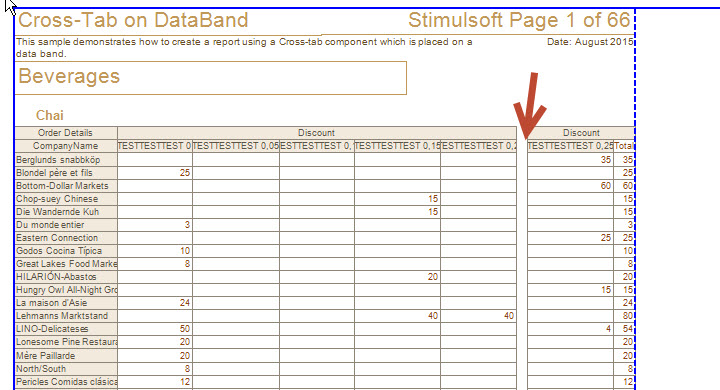
Task: Click total 80 in Lehmanns Marktstand row
Action: [628, 316]
